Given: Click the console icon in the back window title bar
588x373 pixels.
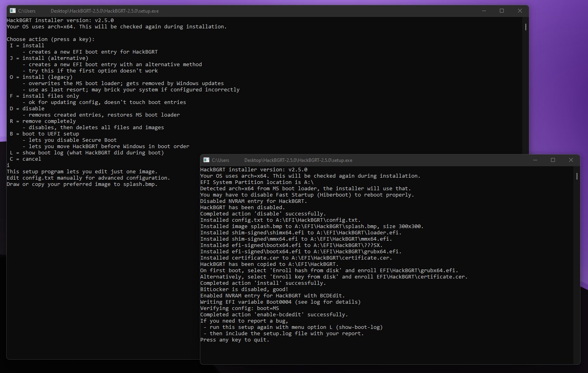Looking at the screenshot, I should [x=13, y=11].
